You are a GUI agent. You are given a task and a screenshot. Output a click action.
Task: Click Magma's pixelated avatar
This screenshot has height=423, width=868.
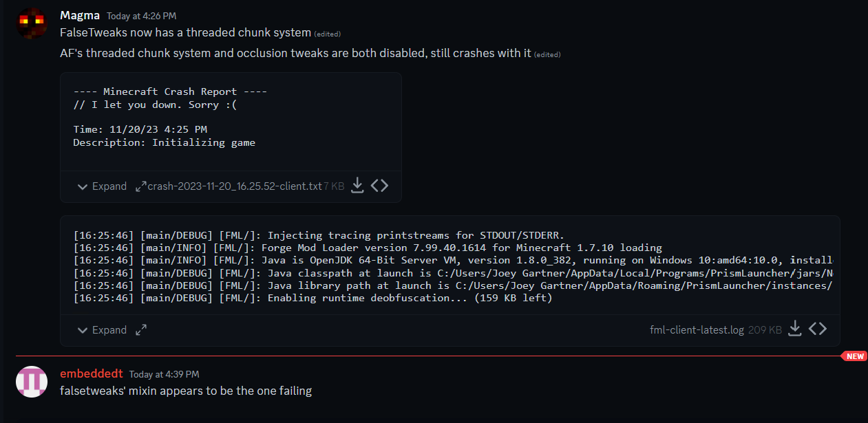click(31, 23)
